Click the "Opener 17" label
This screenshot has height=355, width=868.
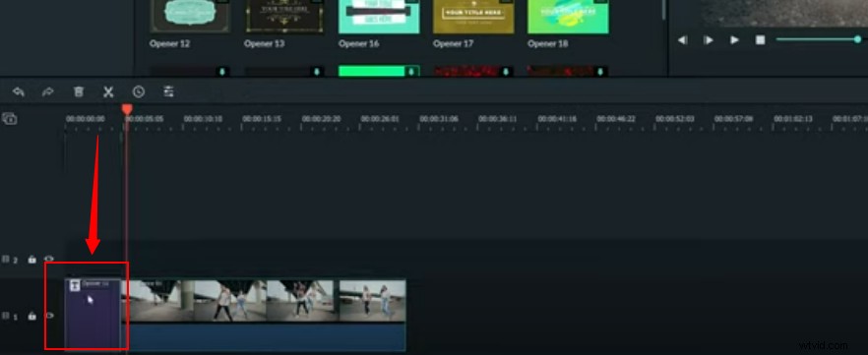(x=454, y=43)
